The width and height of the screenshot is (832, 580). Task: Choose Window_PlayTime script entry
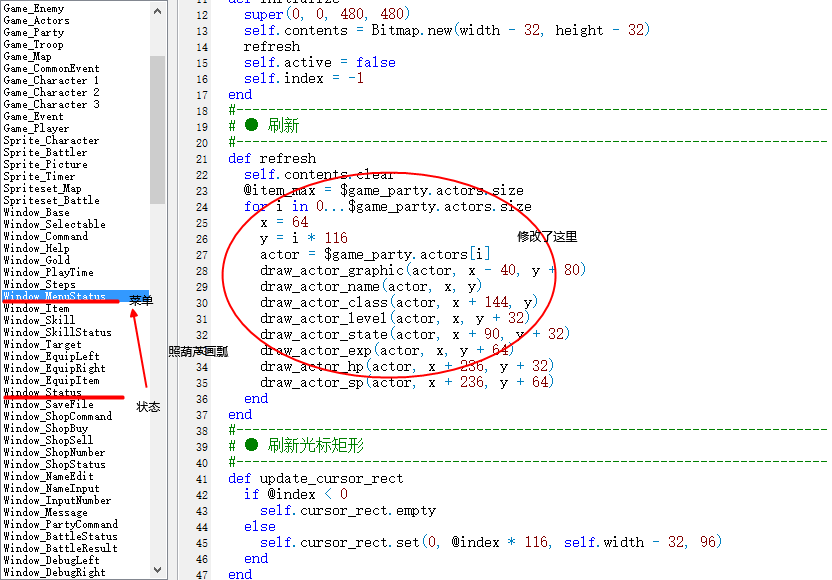(x=48, y=272)
